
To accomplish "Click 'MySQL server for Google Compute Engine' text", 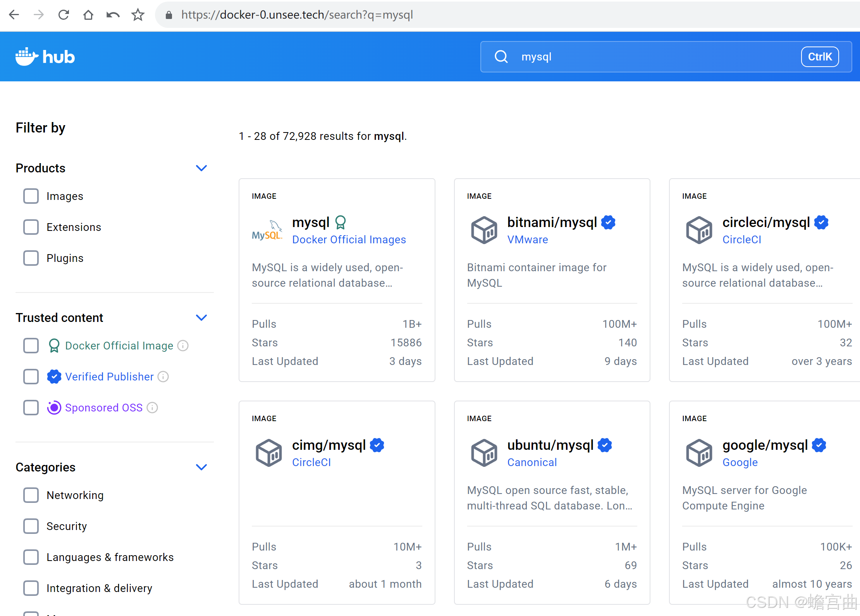I will pos(744,498).
